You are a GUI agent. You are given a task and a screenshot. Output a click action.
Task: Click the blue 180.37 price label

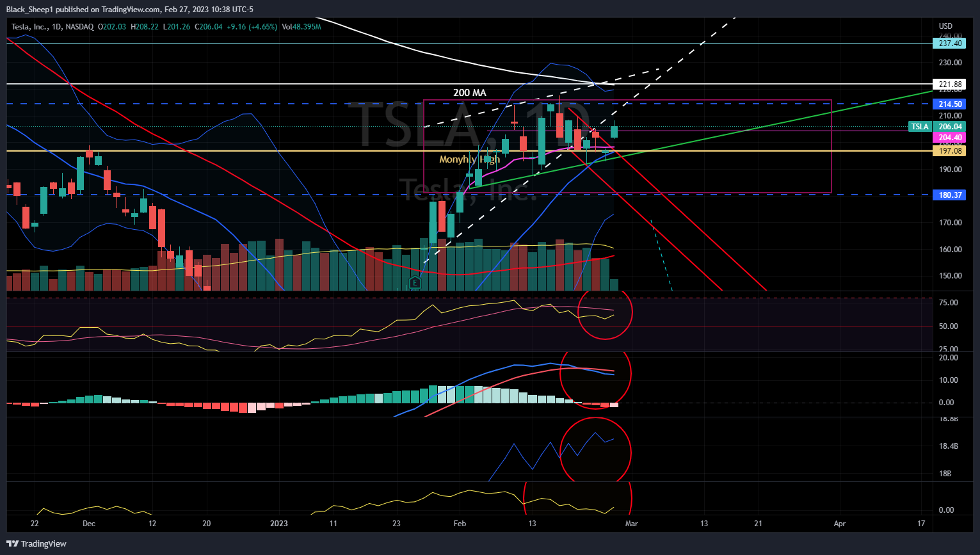tap(950, 195)
